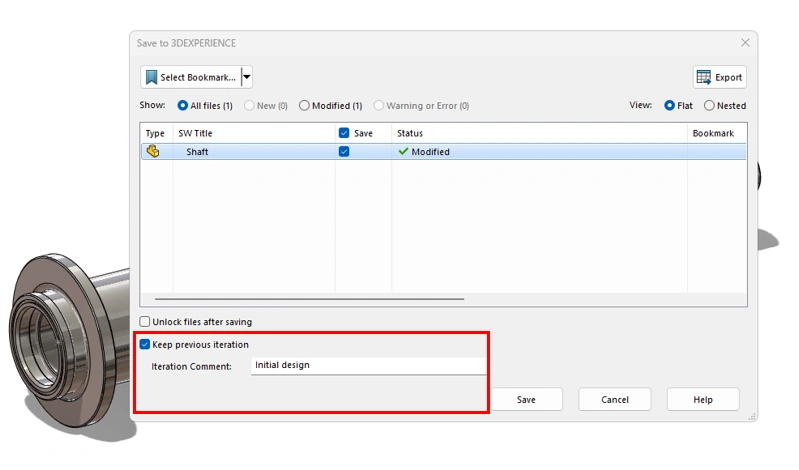Click the Type column header
Screen dimensions: 799x470
155,134
